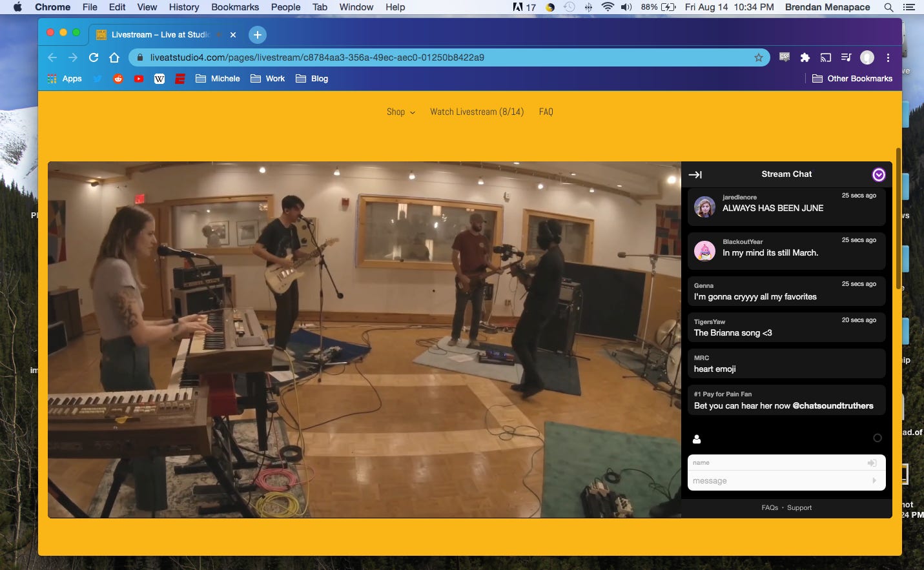Open the Support link below chat
This screenshot has width=924, height=570.
click(x=799, y=508)
